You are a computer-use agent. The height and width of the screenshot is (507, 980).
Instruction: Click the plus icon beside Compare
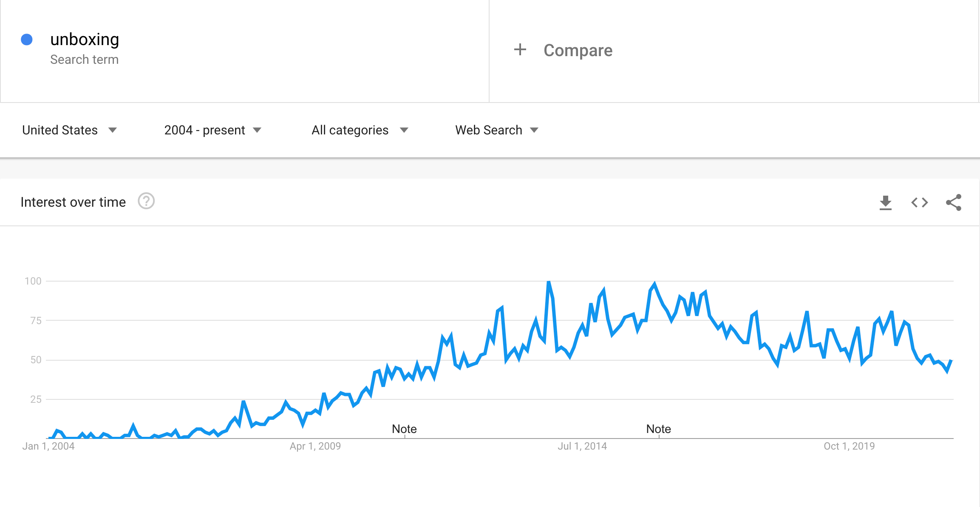point(520,50)
